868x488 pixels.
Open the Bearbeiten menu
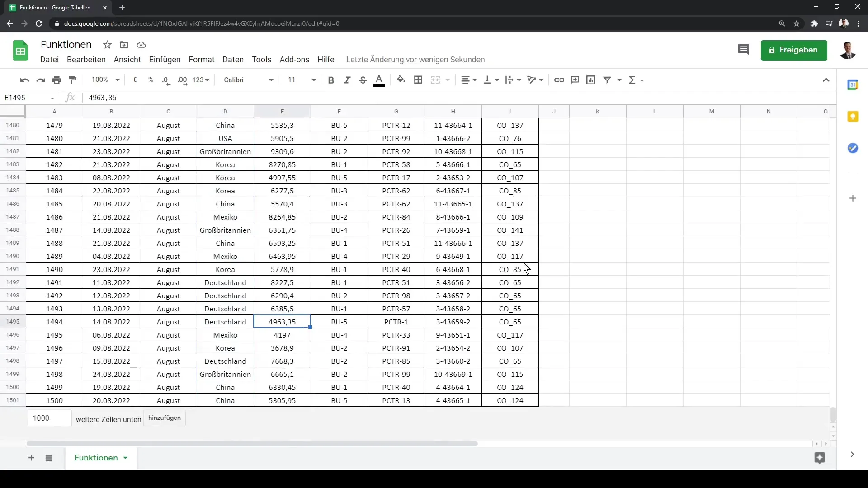[x=86, y=60]
